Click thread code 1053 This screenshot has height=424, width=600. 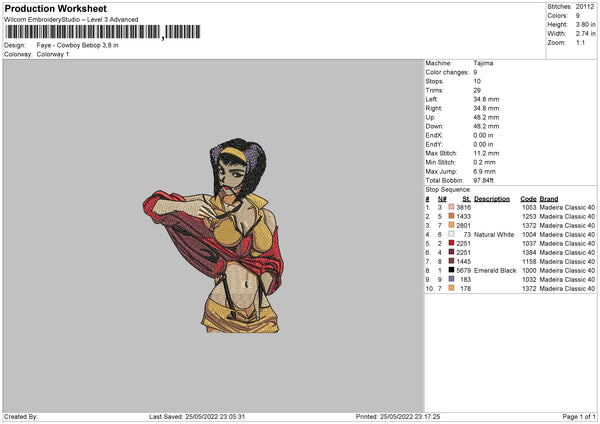click(x=529, y=207)
